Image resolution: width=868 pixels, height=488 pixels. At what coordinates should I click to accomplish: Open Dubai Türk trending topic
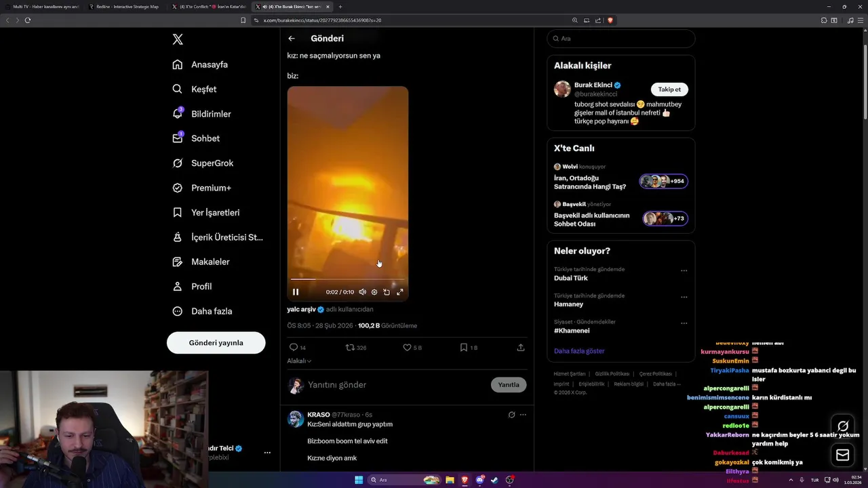(x=571, y=279)
